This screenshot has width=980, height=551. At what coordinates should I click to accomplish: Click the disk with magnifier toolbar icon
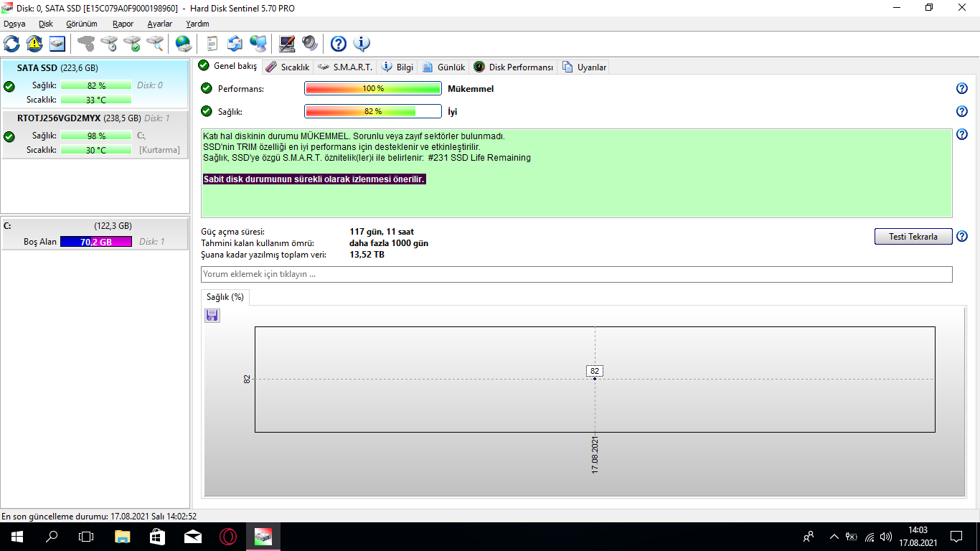coord(155,44)
